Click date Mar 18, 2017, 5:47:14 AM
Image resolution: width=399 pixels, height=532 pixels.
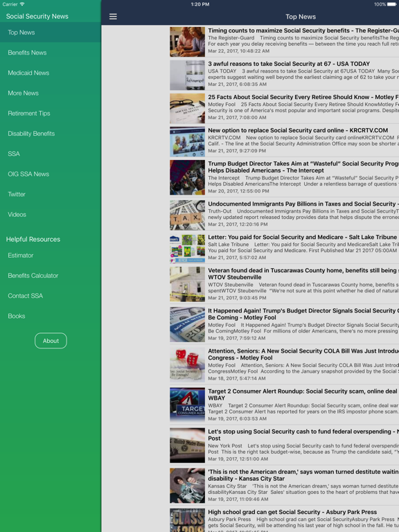pos(237,378)
